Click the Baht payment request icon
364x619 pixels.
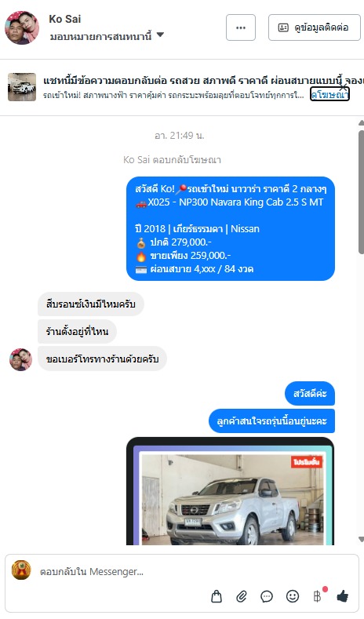(x=318, y=596)
